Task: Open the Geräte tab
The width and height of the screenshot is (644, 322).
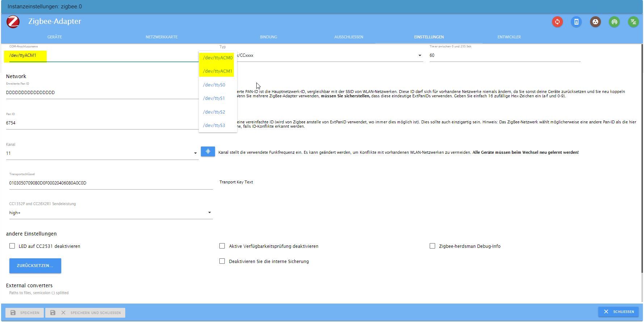Action: [x=55, y=37]
